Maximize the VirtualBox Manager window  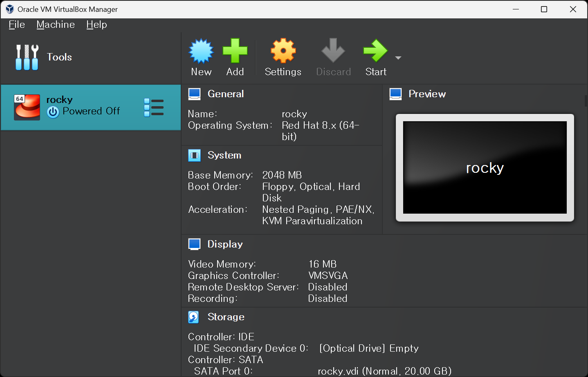click(x=544, y=9)
